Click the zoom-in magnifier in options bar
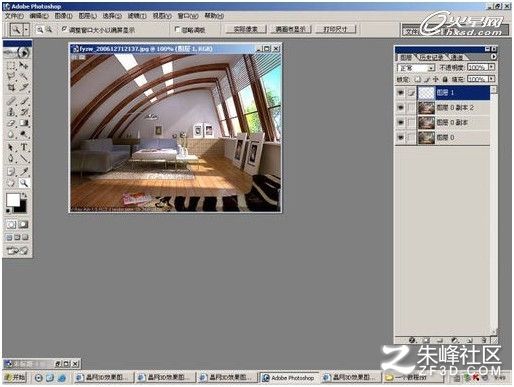Viewport: 514px width, 387px height. [x=40, y=30]
